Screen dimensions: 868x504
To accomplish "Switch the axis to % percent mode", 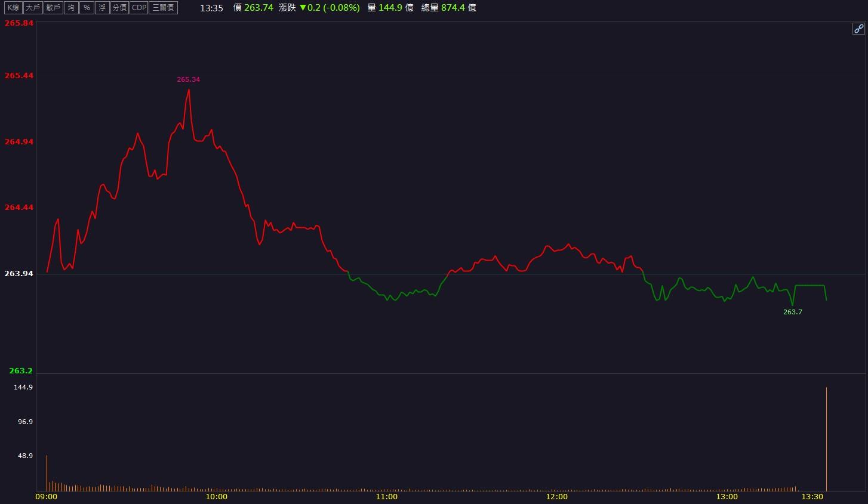I will (87, 8).
